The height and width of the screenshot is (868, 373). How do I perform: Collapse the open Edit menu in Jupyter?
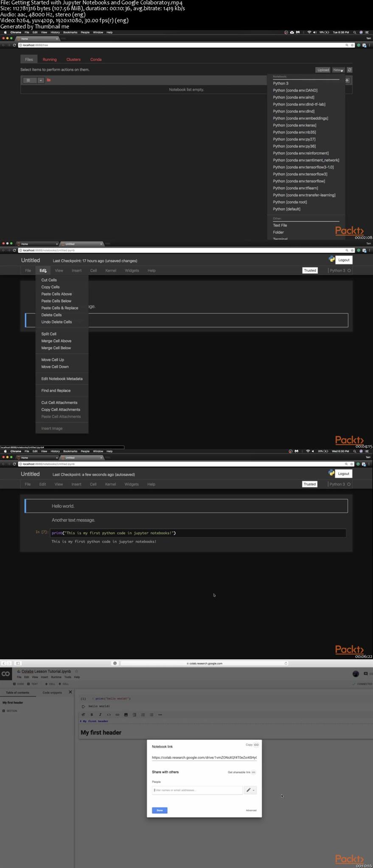click(x=43, y=270)
